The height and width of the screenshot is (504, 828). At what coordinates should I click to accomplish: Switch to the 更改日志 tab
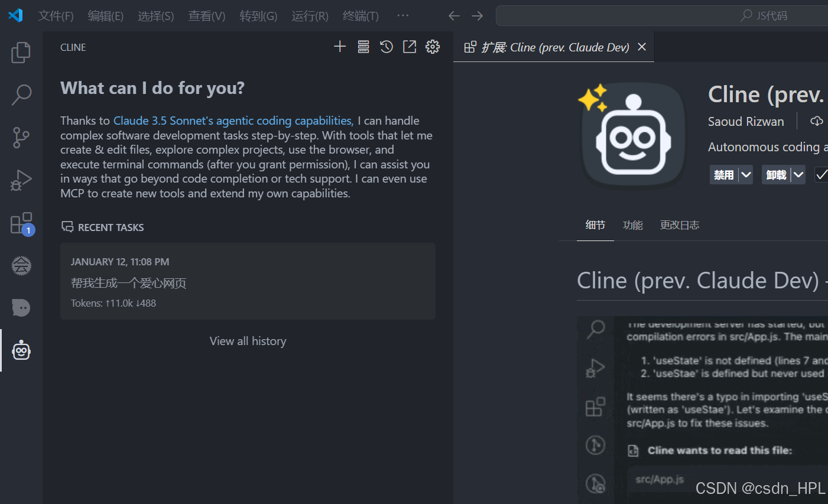(680, 225)
